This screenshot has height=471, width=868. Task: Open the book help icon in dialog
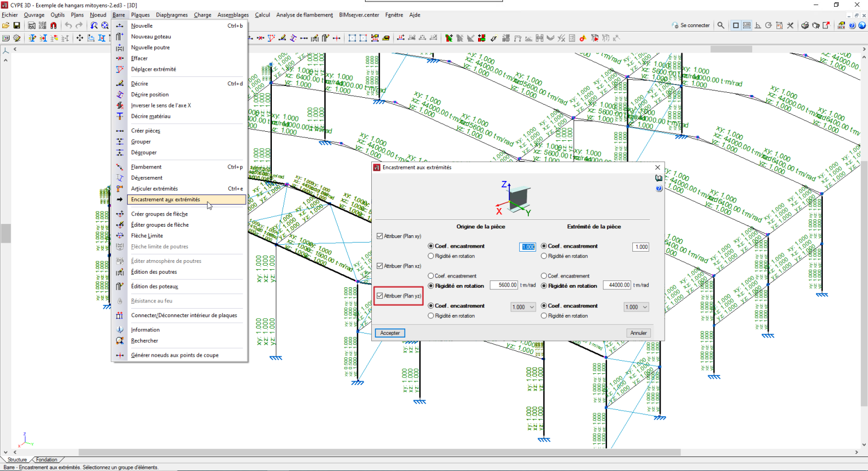658,178
